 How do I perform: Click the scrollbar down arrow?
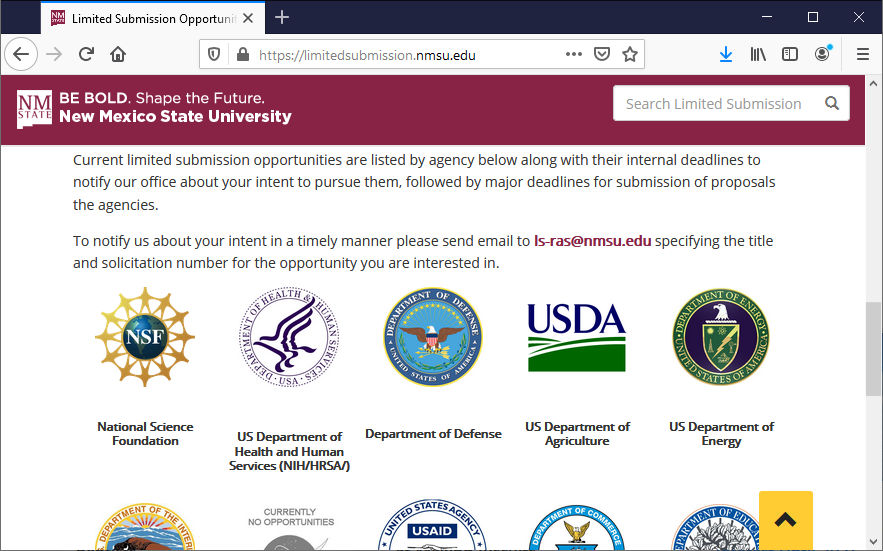[873, 542]
